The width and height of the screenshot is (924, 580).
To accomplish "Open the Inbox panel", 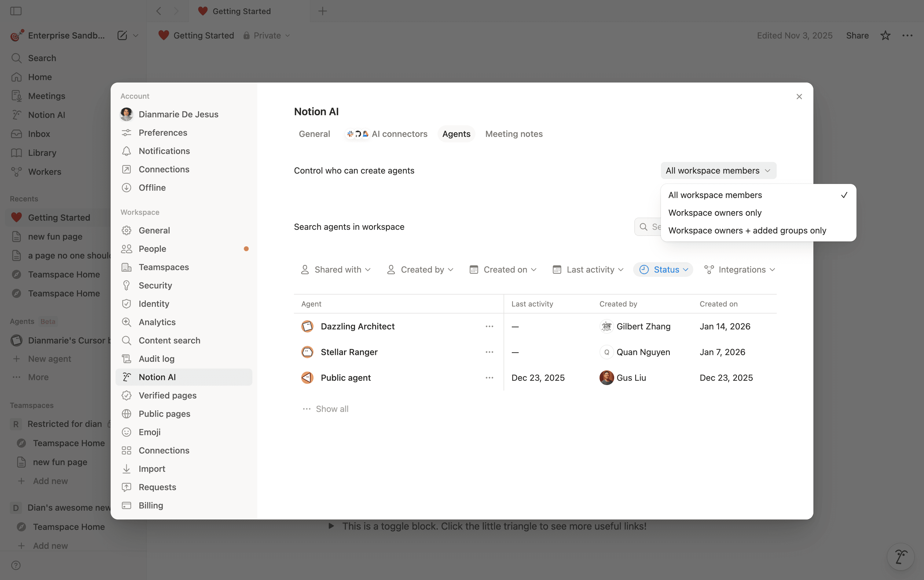I will [x=39, y=134].
